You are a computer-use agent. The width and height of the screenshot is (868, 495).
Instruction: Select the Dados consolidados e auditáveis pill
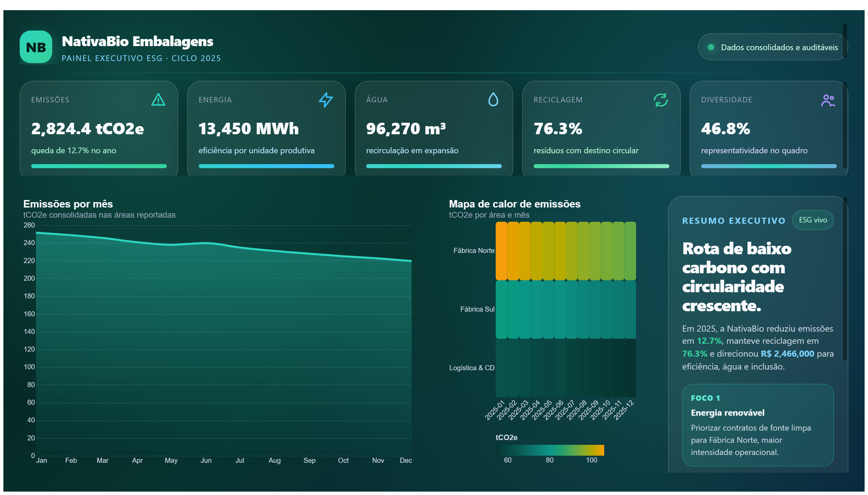pos(772,47)
